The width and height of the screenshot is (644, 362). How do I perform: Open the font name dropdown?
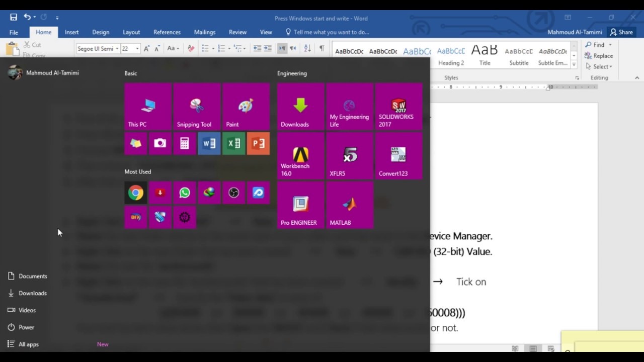pyautogui.click(x=117, y=49)
